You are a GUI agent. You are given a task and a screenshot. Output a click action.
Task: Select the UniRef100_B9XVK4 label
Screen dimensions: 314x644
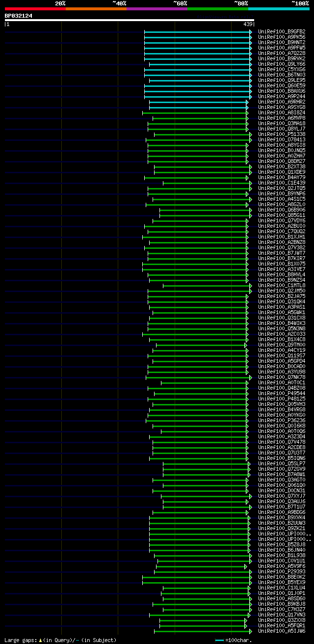click(x=282, y=518)
